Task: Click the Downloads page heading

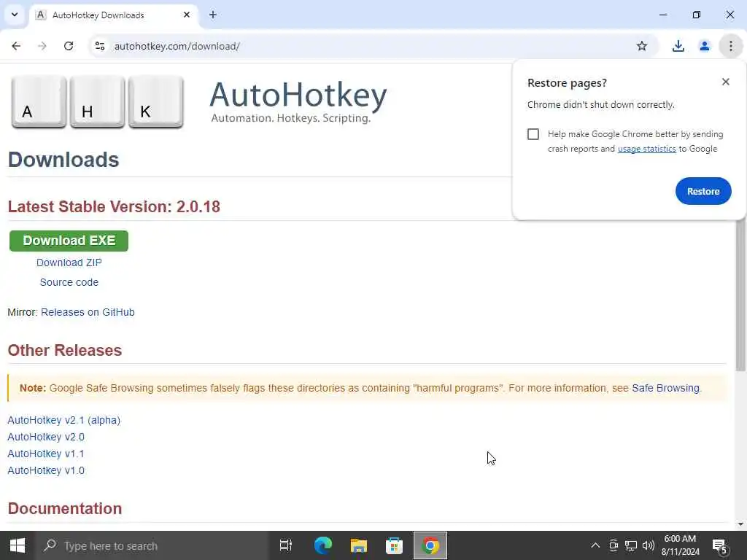Action: point(63,160)
